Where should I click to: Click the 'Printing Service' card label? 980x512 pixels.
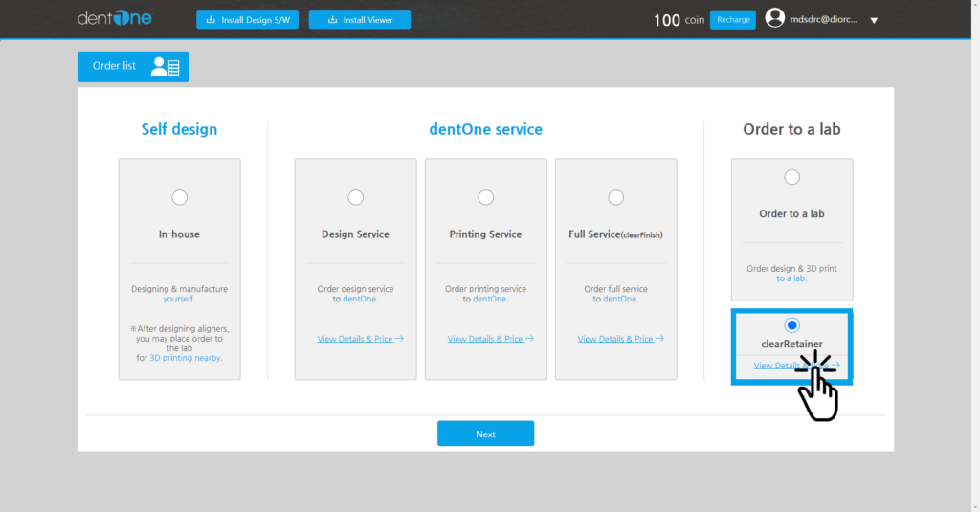coord(485,234)
